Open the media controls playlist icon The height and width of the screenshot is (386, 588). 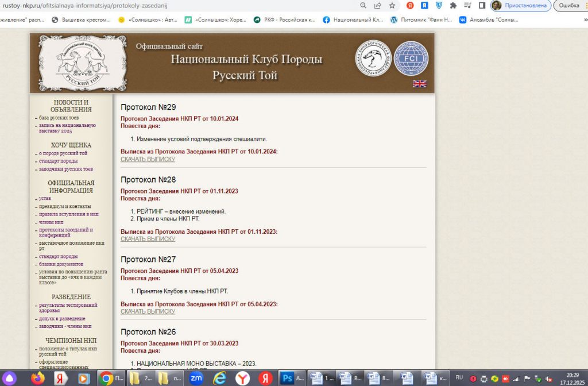[467, 5]
